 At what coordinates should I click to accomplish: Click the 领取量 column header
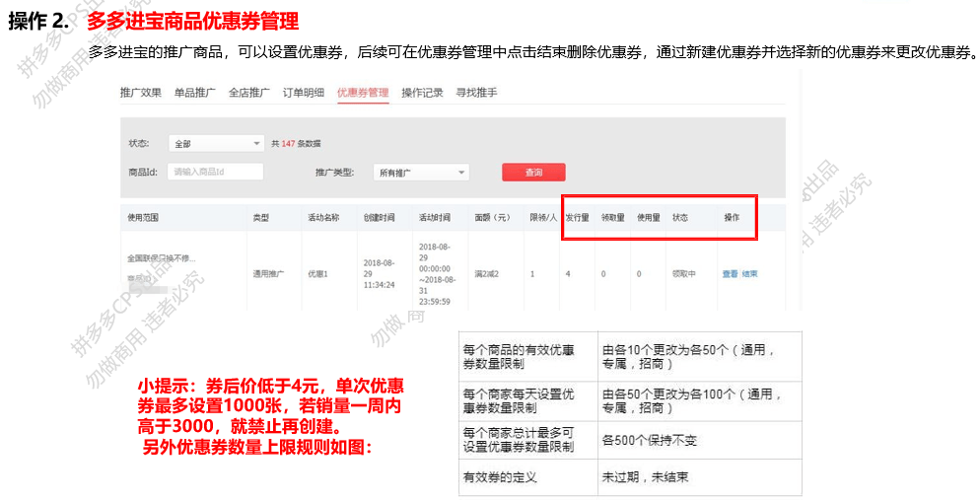click(x=612, y=217)
